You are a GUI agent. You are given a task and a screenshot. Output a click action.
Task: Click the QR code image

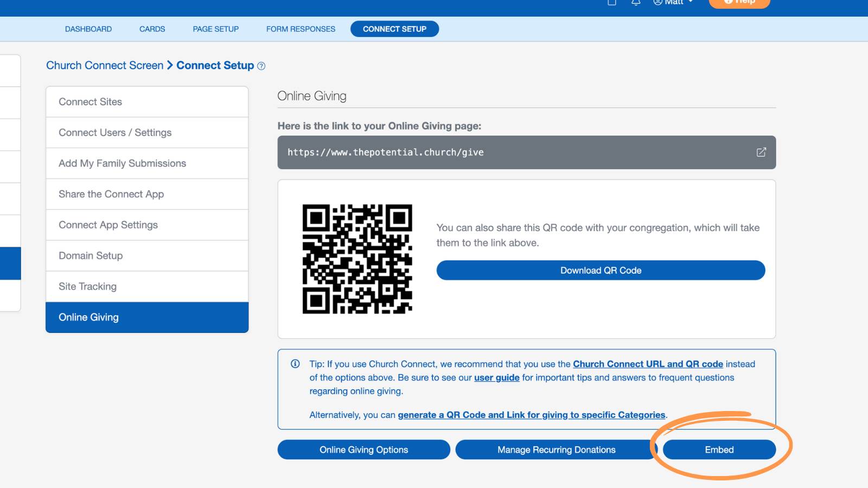[x=357, y=259]
